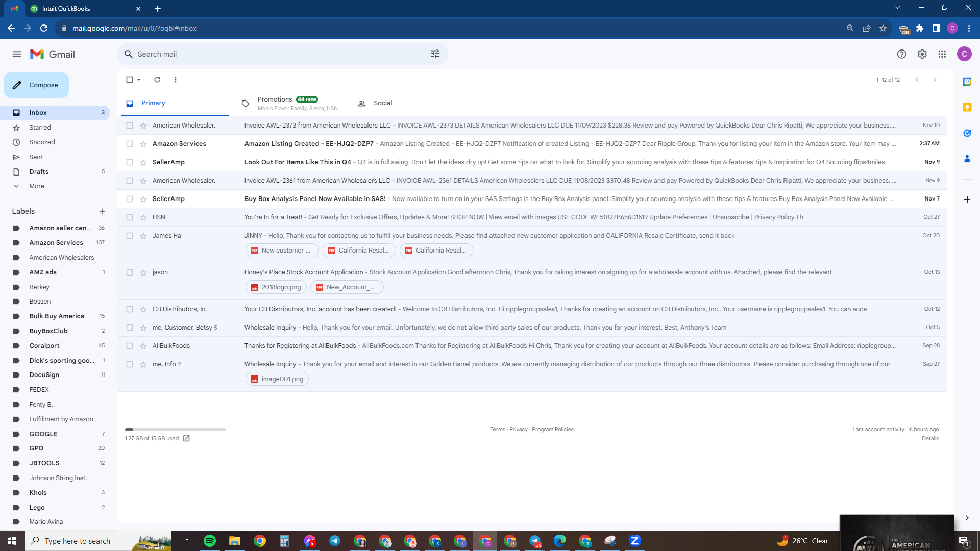
Task: Open the three-dot More options menu in mail toolbar
Action: pos(176,80)
